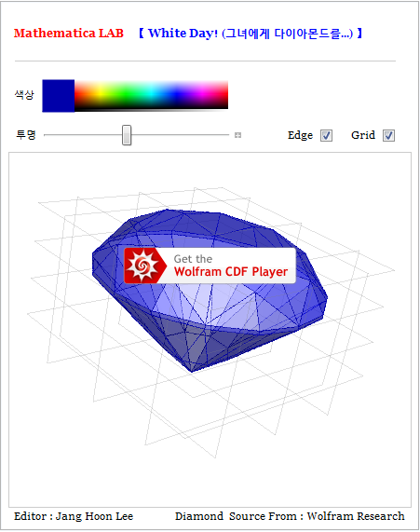Open the Get the Wolfram CDF Player link

pyautogui.click(x=210, y=266)
